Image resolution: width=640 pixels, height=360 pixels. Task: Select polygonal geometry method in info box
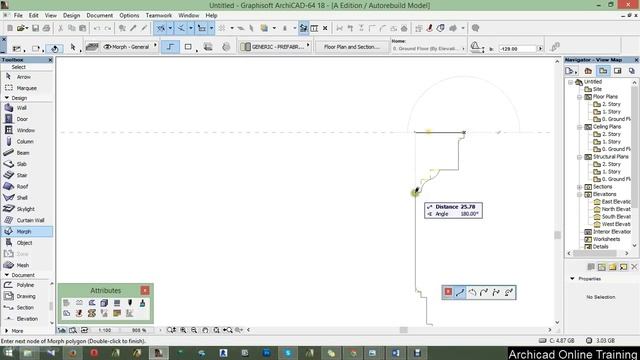pos(170,47)
